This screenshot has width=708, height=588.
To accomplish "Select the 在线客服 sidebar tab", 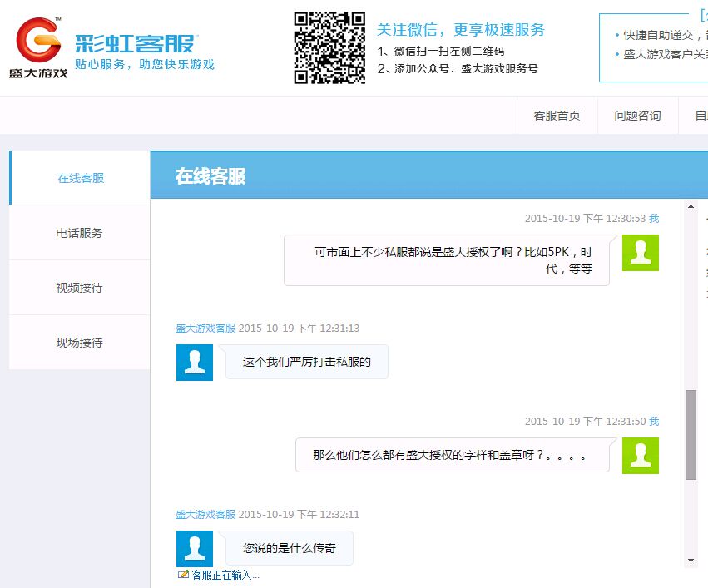I will tap(81, 178).
